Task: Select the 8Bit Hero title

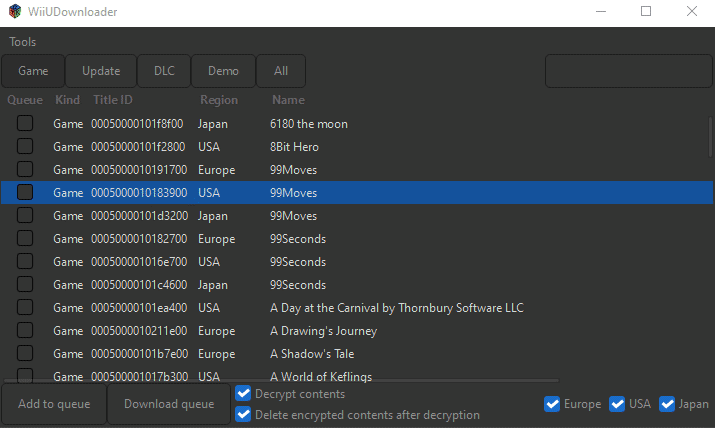Action: [294, 147]
